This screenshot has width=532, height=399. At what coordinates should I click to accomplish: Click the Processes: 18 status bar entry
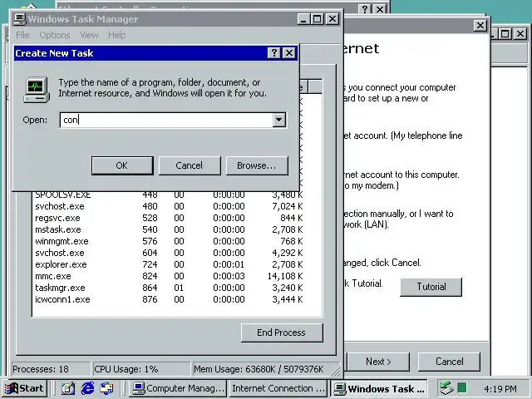[x=51, y=369]
